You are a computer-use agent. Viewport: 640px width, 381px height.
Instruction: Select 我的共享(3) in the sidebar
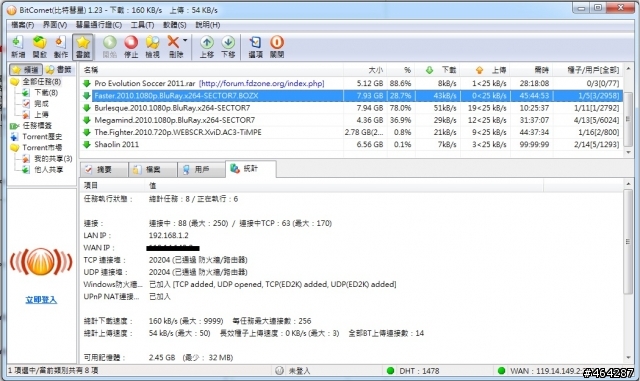[53, 158]
